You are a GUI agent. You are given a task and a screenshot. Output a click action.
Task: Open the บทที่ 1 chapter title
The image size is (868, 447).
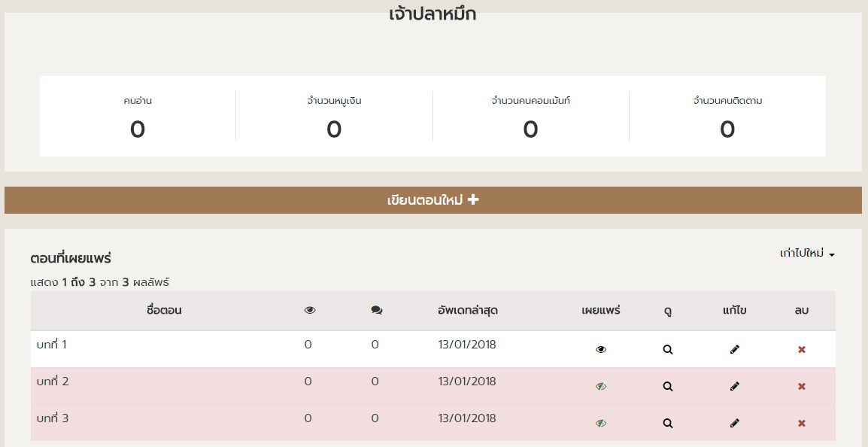pos(52,345)
